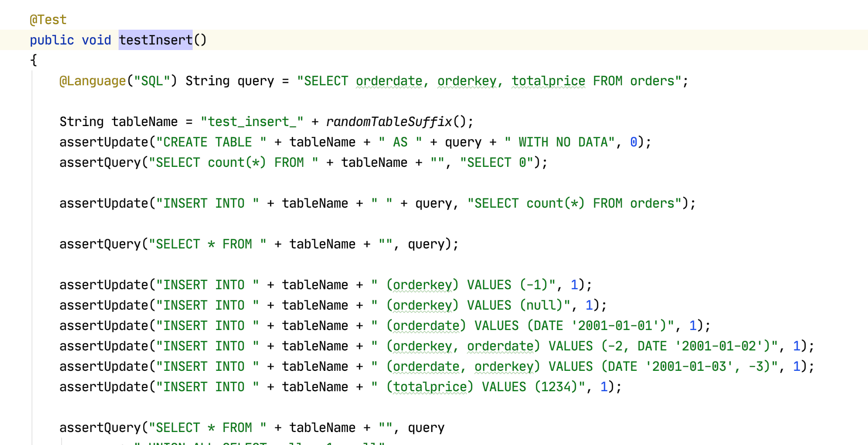Click the query variable in assertQuery call
The width and height of the screenshot is (868, 445).
click(x=425, y=244)
